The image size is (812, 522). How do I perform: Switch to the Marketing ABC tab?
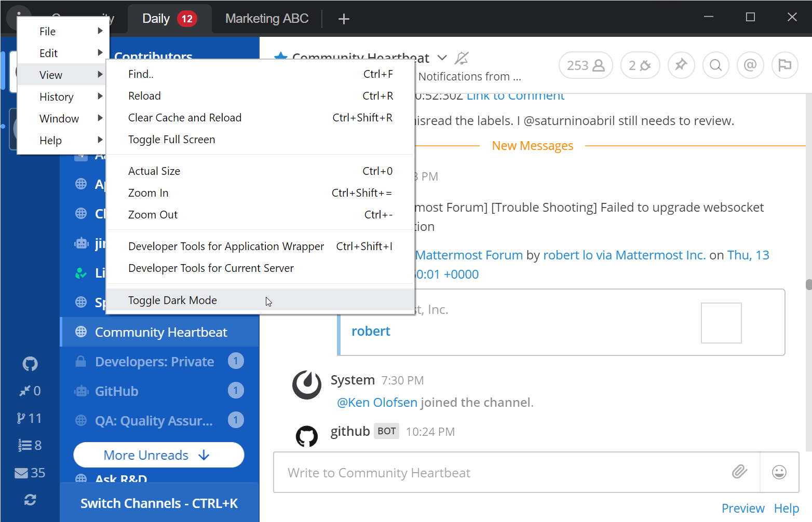[267, 19]
